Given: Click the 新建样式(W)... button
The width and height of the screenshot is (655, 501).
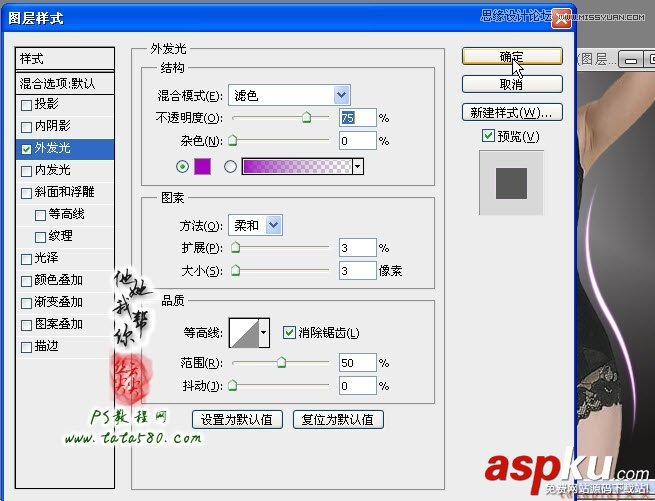Looking at the screenshot, I should 512,112.
